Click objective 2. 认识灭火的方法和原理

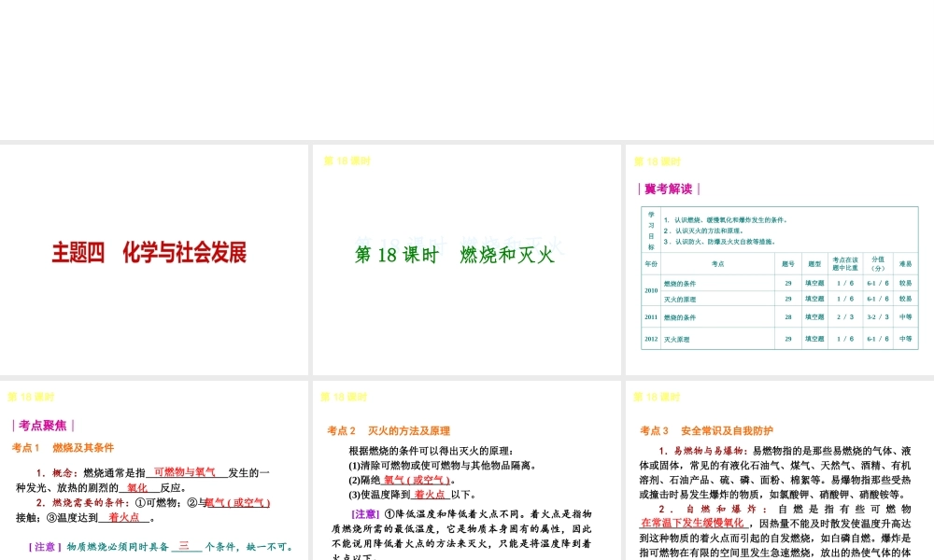703,231
